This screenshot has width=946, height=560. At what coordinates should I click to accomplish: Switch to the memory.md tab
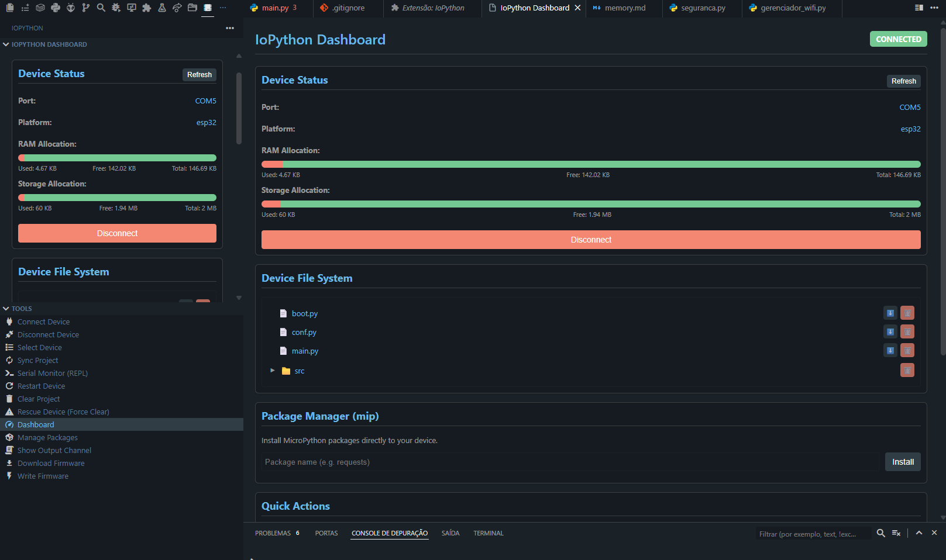click(x=624, y=8)
